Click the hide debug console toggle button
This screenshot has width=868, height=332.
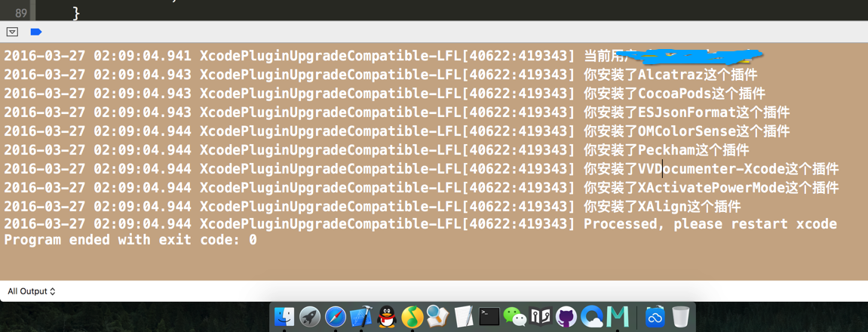13,32
